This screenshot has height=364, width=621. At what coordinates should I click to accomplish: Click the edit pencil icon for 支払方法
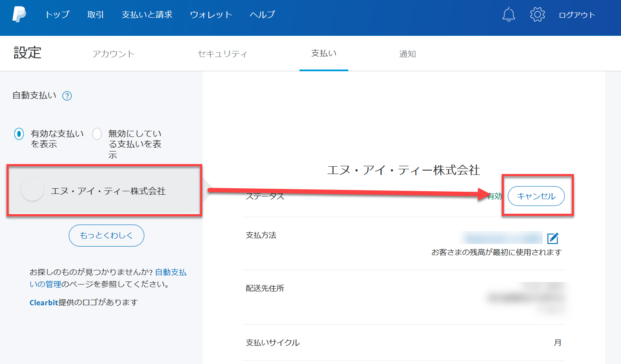coord(553,238)
